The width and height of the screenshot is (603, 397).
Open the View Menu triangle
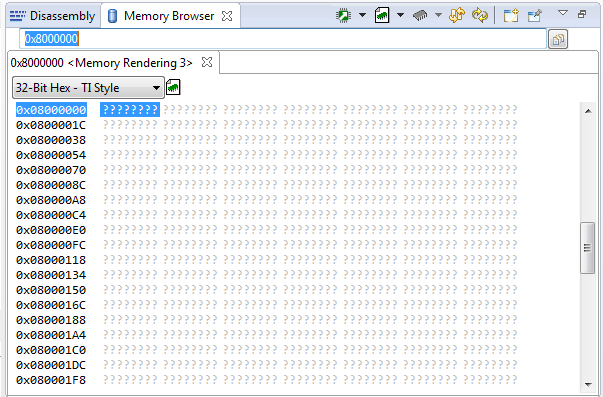563,13
